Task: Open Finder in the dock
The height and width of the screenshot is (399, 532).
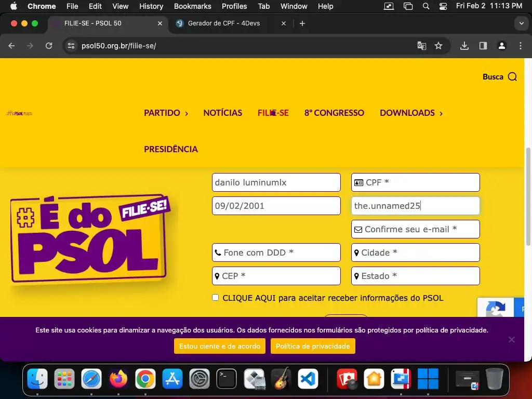Action: tap(37, 378)
